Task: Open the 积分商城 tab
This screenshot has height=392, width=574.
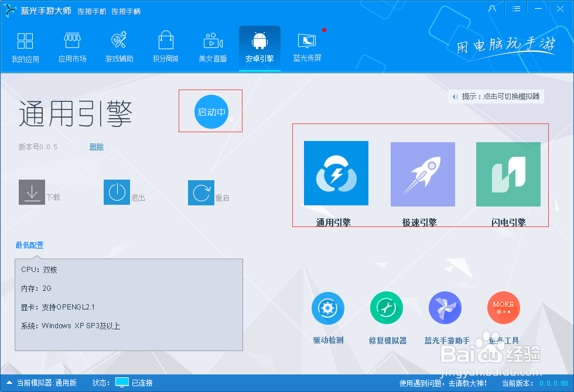Action: coord(166,47)
